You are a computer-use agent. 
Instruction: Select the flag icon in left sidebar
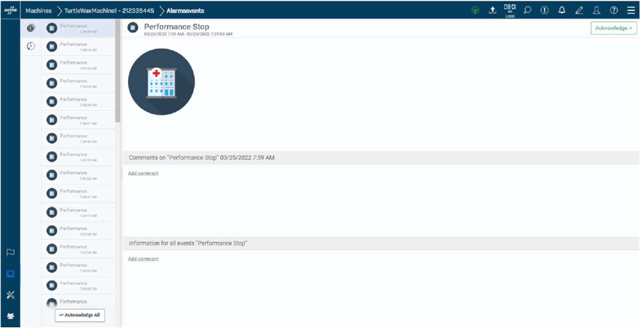[x=10, y=253]
